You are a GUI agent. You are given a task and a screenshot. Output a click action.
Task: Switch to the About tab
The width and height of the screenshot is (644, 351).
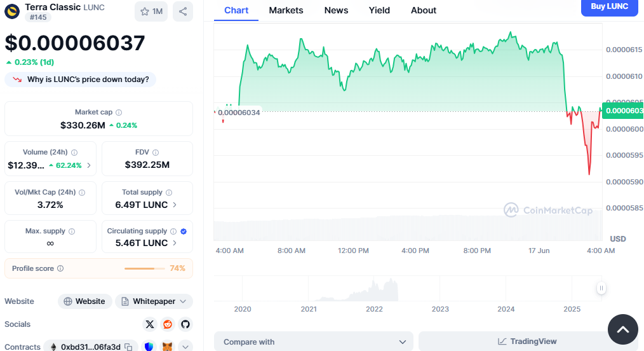click(x=424, y=10)
